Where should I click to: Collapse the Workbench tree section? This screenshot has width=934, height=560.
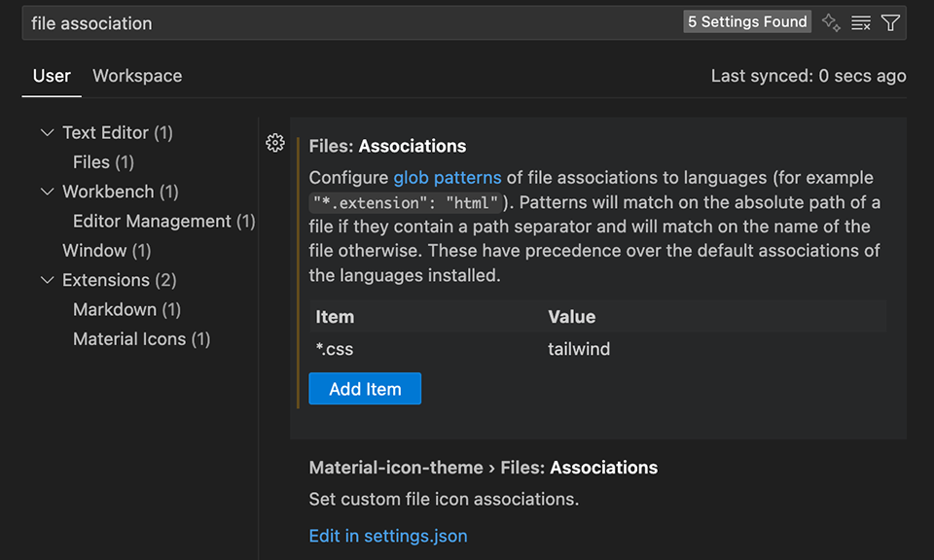(48, 192)
